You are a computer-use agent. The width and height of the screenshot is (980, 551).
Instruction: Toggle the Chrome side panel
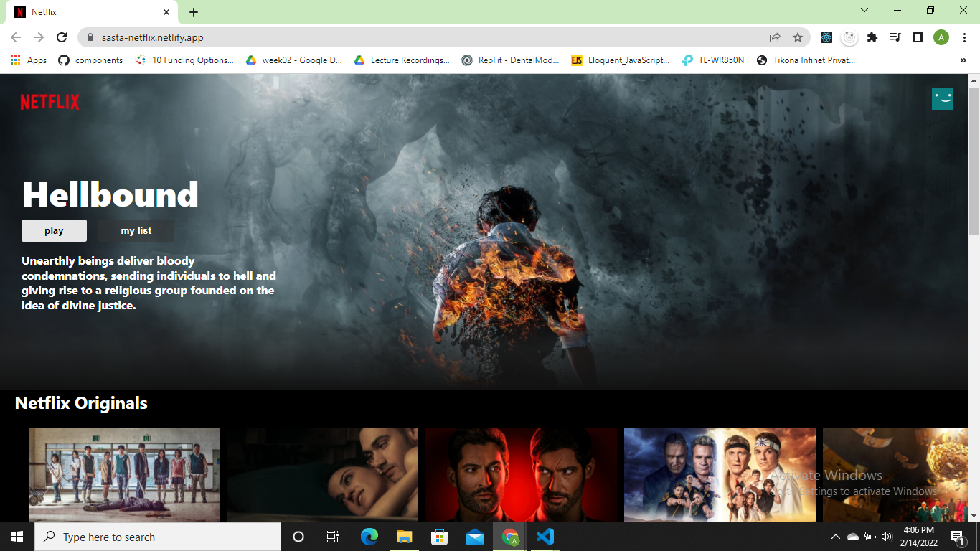coord(918,37)
